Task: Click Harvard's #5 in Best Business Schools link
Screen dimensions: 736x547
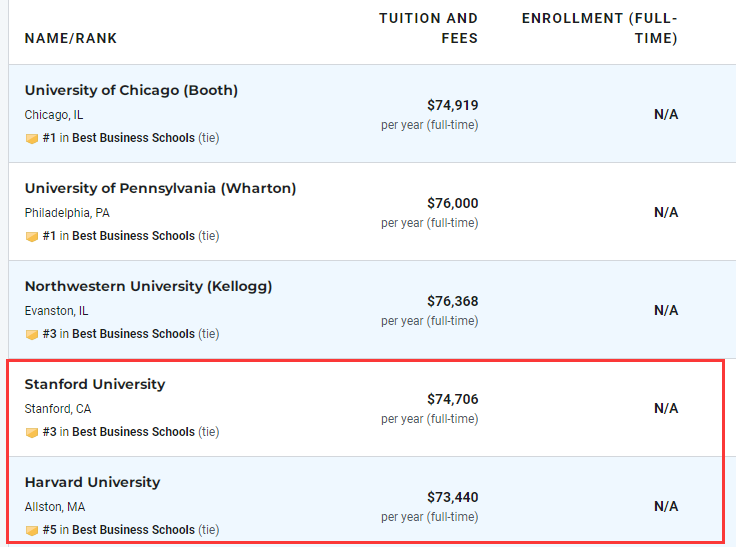Action: point(119,530)
